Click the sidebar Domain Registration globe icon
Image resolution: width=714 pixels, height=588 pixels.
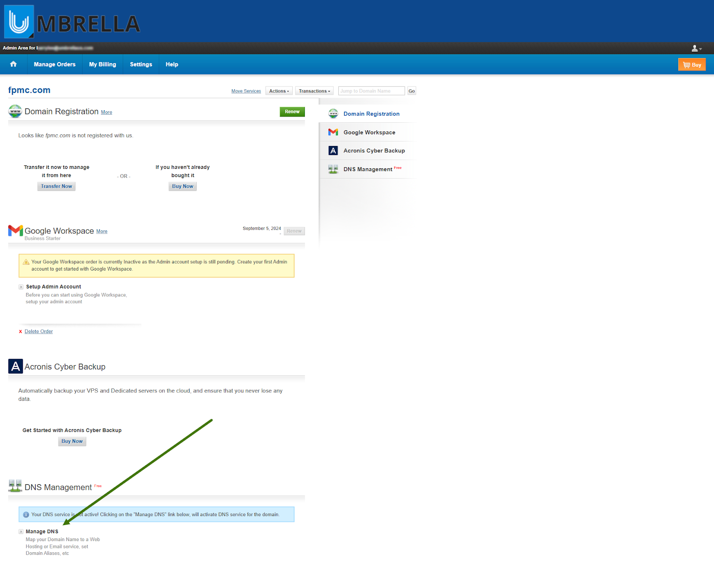click(x=333, y=113)
